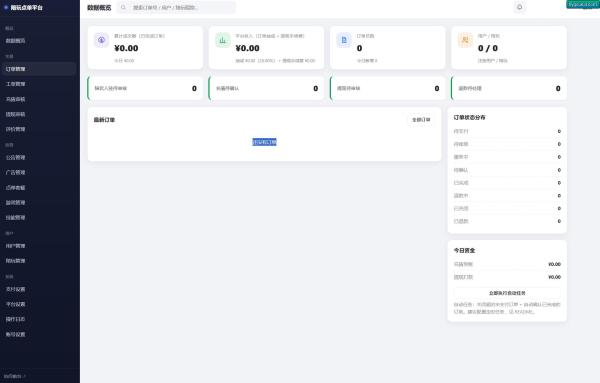Image resolution: width=600 pixels, height=383 pixels.
Task: Click the 0 / 0 users value
Action: [488, 48]
